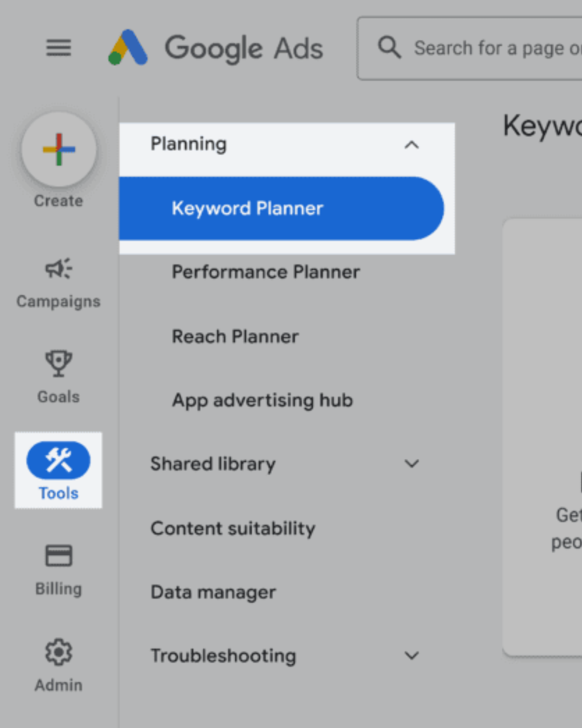Click the Create plus button
This screenshot has height=728, width=582.
[59, 149]
